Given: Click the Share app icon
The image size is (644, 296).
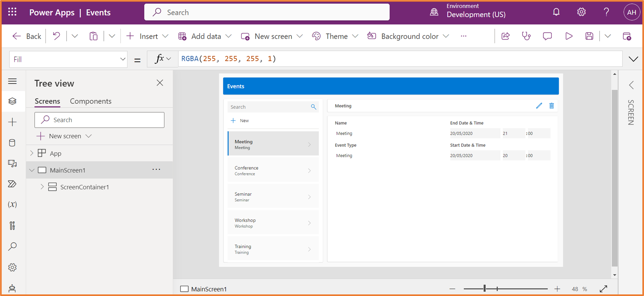Looking at the screenshot, I should click(505, 36).
